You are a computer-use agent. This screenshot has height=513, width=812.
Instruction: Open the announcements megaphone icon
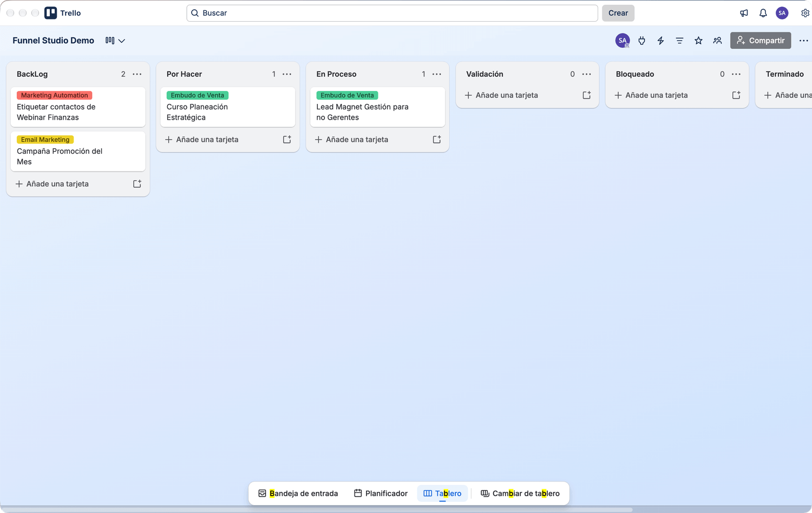coord(744,13)
